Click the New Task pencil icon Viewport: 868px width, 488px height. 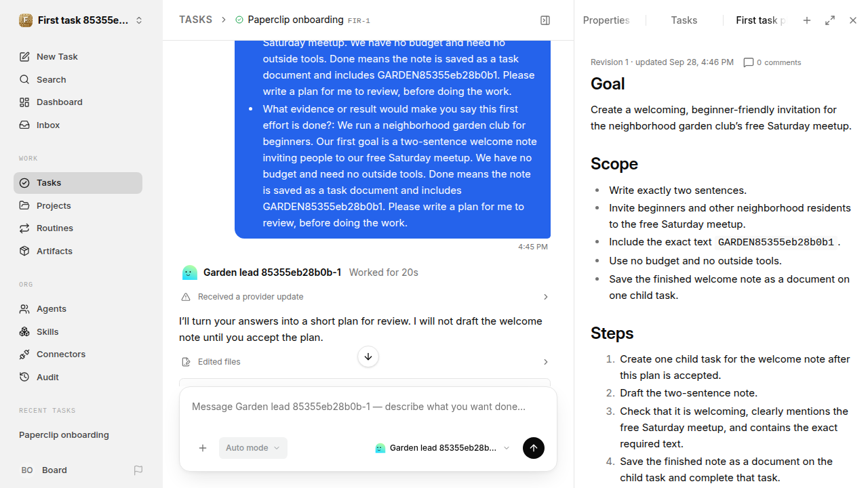(x=24, y=57)
